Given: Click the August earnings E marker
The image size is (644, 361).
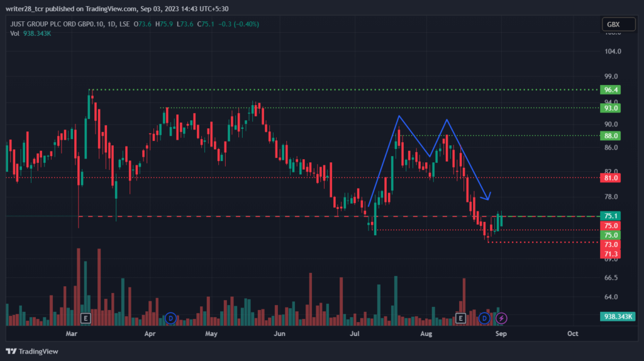Looking at the screenshot, I should [460, 318].
